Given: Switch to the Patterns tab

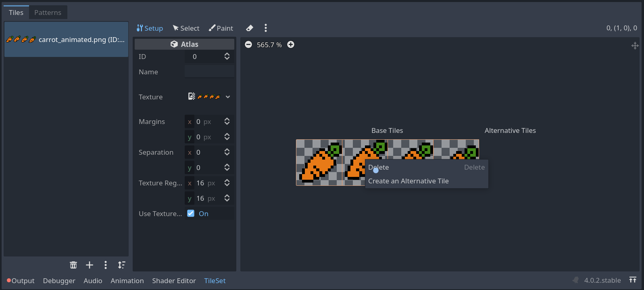Looking at the screenshot, I should pyautogui.click(x=48, y=13).
